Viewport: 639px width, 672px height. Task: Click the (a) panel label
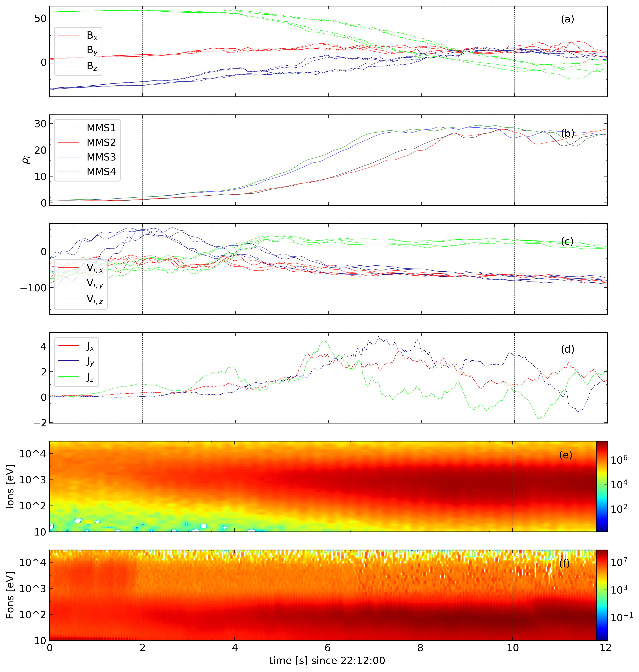click(x=567, y=19)
